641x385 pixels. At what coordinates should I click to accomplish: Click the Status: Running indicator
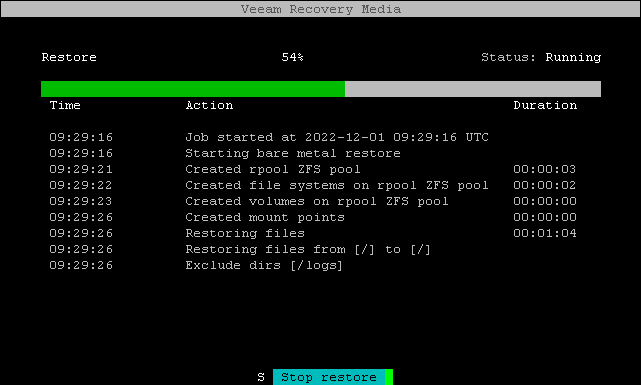pyautogui.click(x=541, y=57)
